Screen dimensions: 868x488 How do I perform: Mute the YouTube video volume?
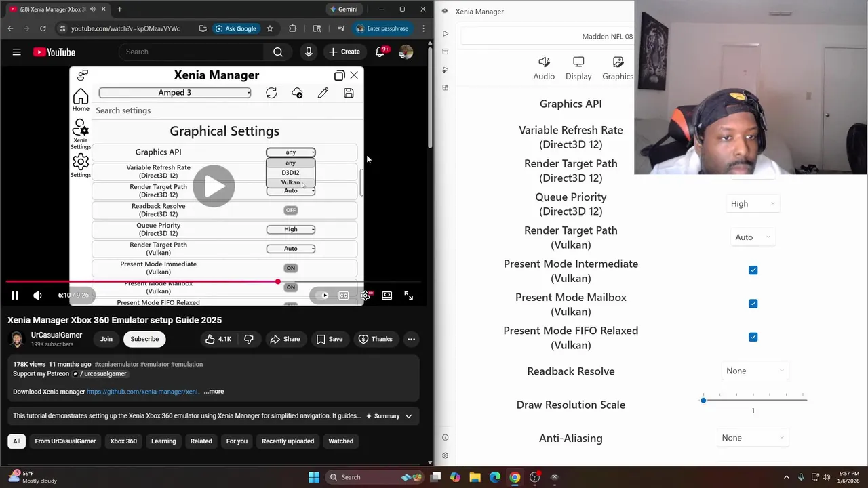click(37, 296)
